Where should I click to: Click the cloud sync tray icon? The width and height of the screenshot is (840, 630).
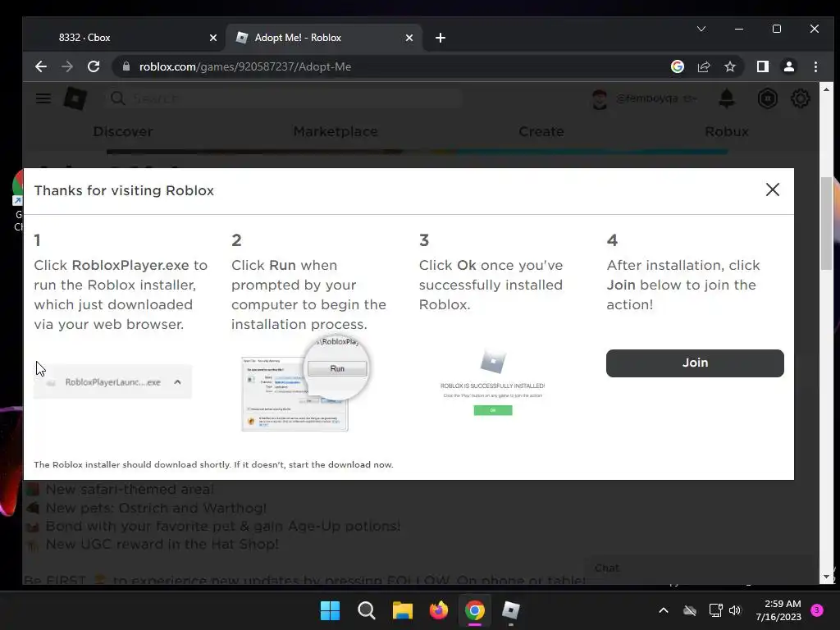pos(690,610)
